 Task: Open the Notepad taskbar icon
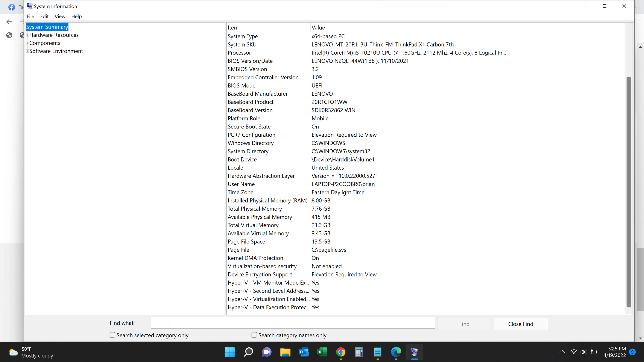point(378,352)
